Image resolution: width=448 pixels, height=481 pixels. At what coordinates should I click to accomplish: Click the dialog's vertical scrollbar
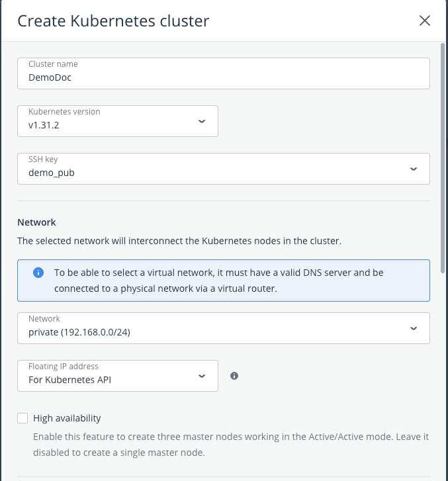click(443, 152)
